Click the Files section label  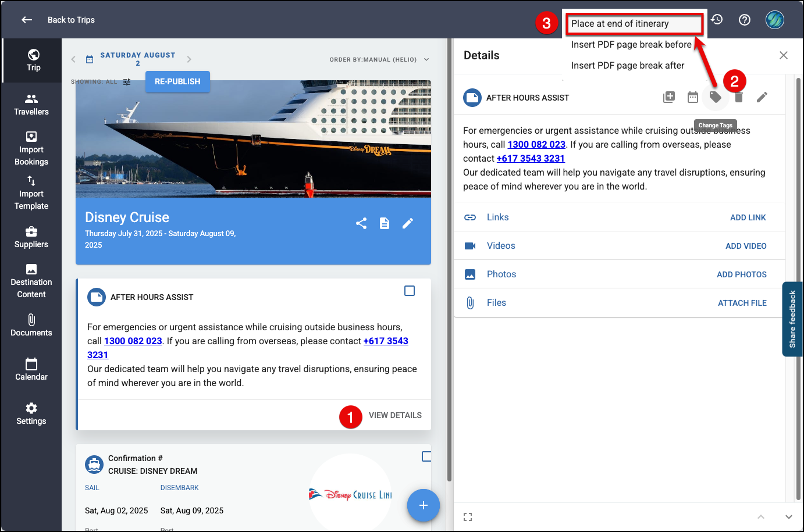tap(496, 302)
